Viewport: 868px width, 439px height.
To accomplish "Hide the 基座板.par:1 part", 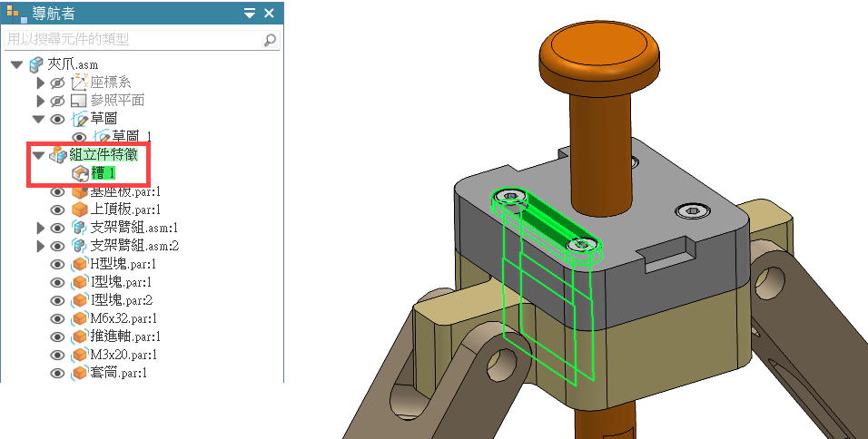I will 57,192.
